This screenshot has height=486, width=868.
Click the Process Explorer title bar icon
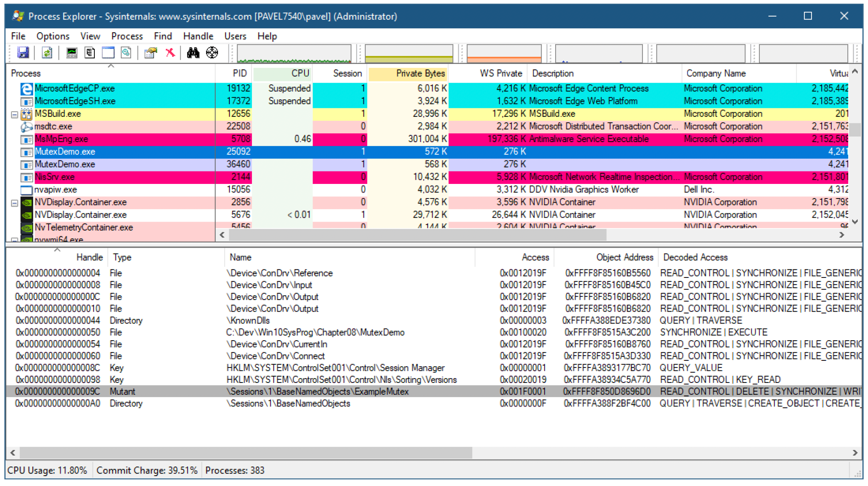click(18, 16)
